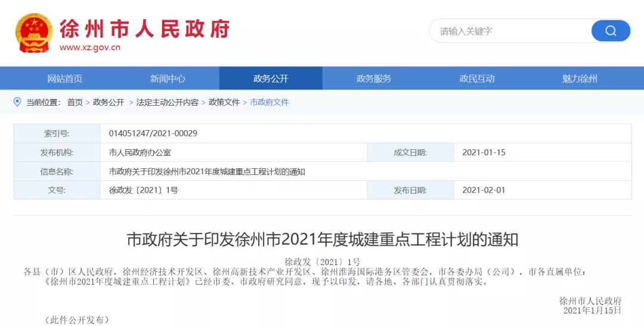Click the 索引号 label cell

click(x=57, y=134)
